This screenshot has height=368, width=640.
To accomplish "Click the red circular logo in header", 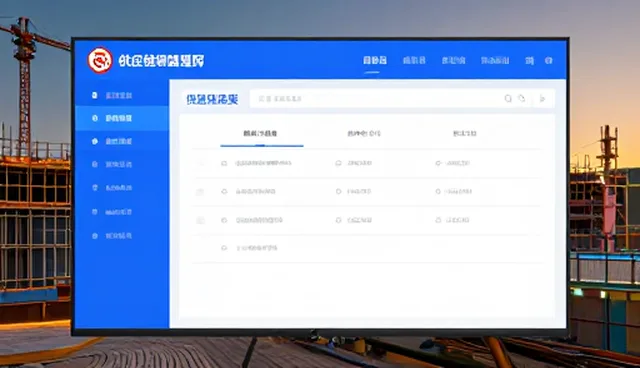I will click(x=100, y=60).
